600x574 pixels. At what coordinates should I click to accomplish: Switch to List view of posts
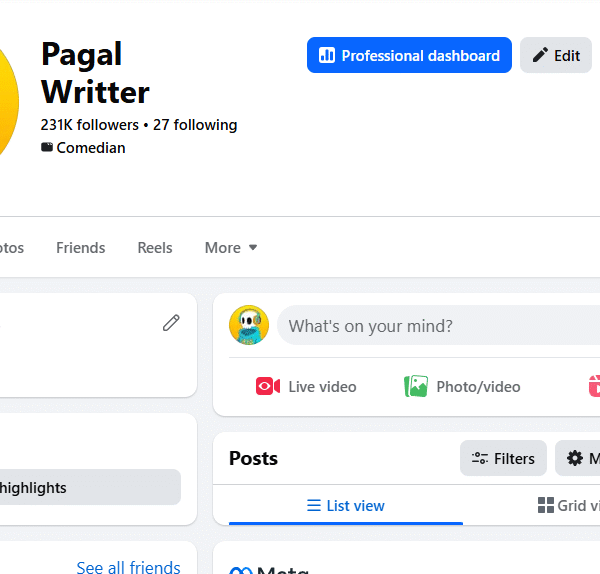point(345,506)
